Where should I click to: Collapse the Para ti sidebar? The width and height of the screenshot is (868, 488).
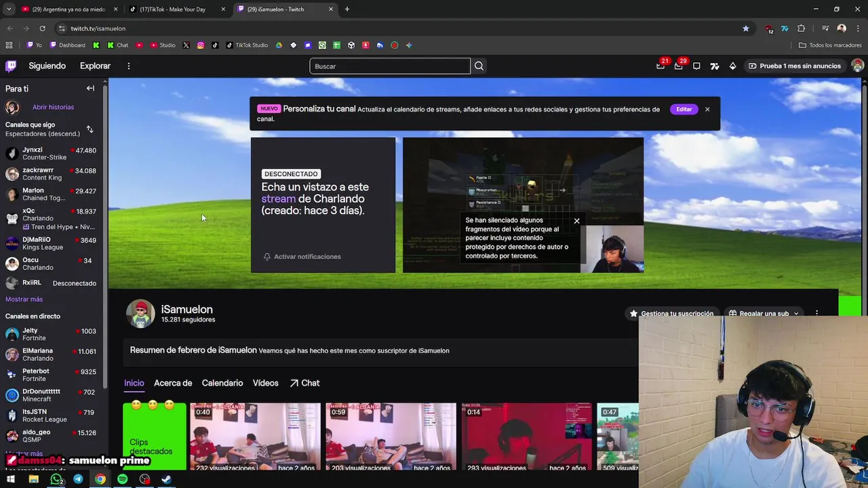90,88
